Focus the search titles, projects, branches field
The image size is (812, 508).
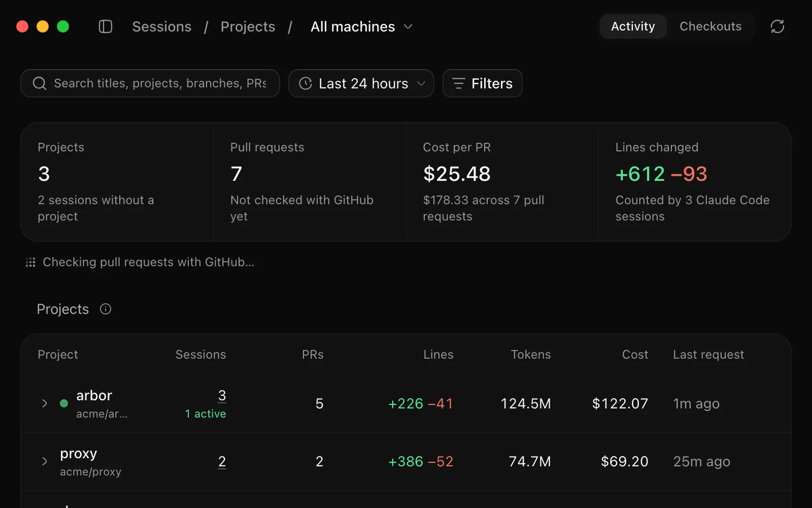tap(150, 83)
